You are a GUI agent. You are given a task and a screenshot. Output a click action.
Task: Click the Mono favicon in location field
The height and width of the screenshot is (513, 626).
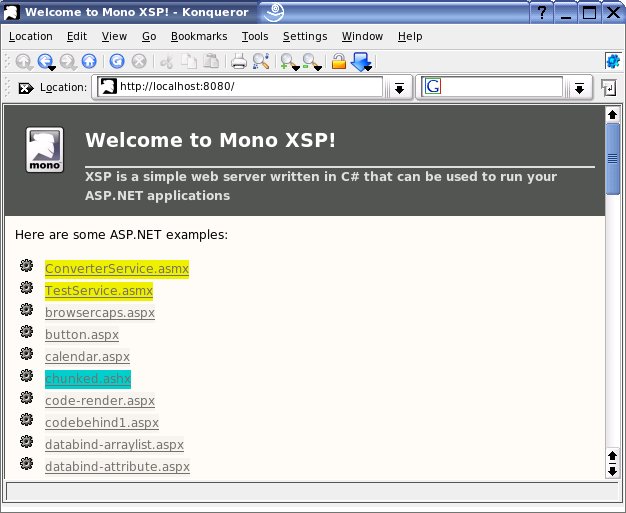point(108,86)
